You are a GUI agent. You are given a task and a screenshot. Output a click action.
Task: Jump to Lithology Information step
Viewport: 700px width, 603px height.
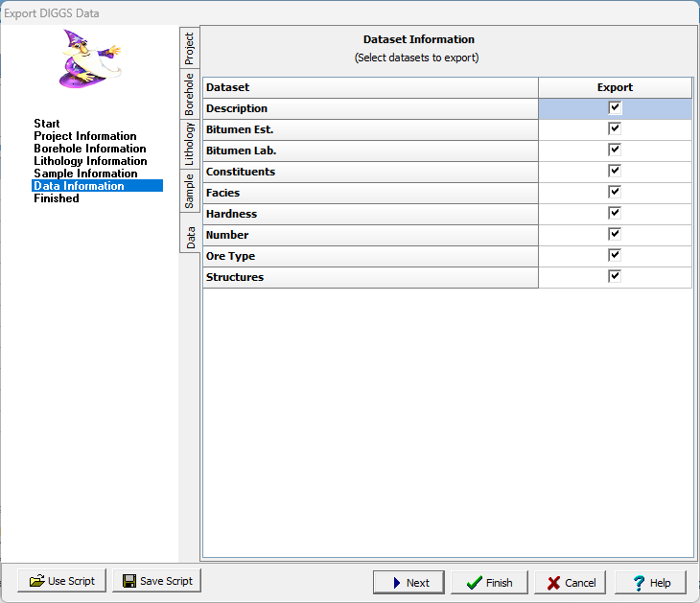tap(90, 161)
